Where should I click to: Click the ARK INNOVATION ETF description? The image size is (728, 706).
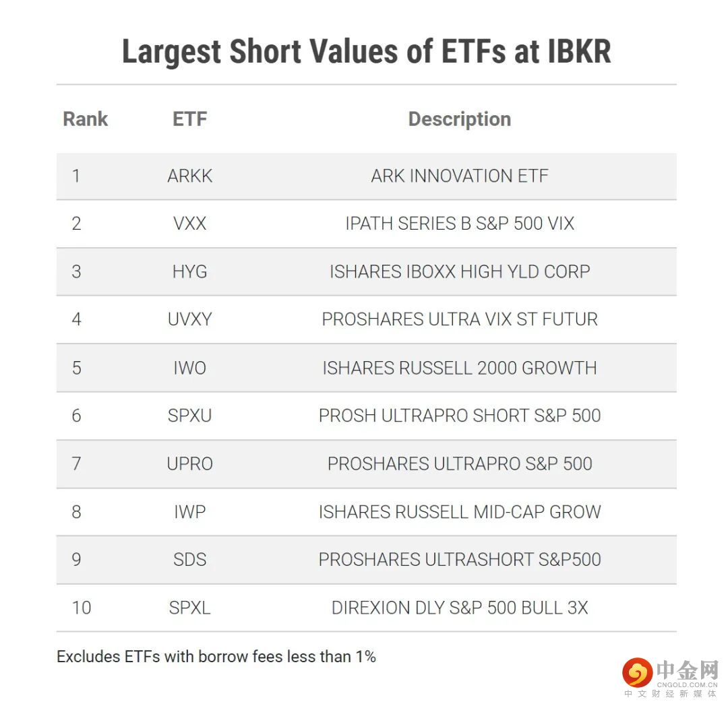[459, 176]
